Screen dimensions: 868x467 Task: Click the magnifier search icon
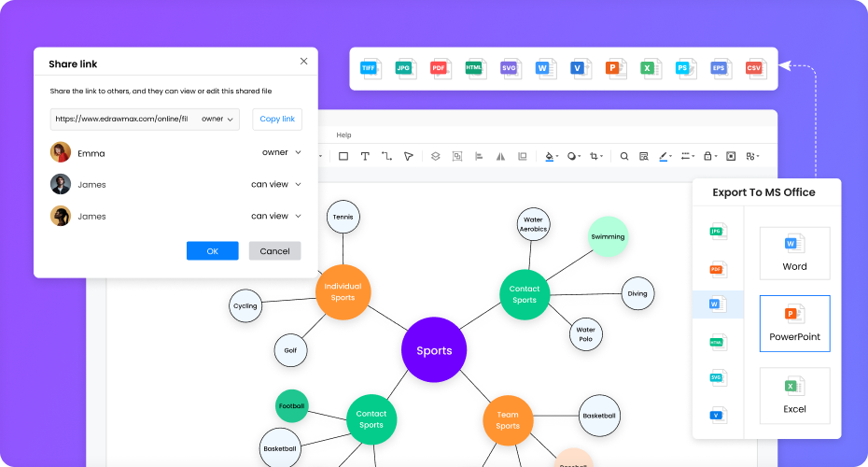(624, 156)
